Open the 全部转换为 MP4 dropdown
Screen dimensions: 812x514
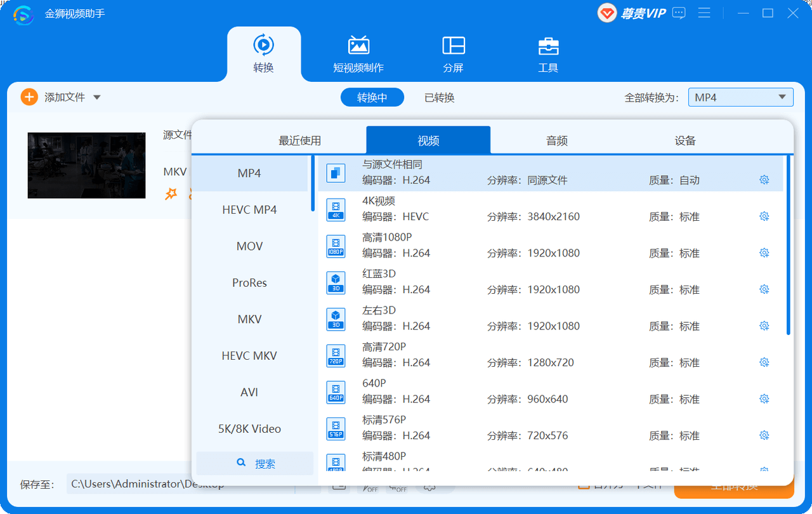click(x=740, y=97)
